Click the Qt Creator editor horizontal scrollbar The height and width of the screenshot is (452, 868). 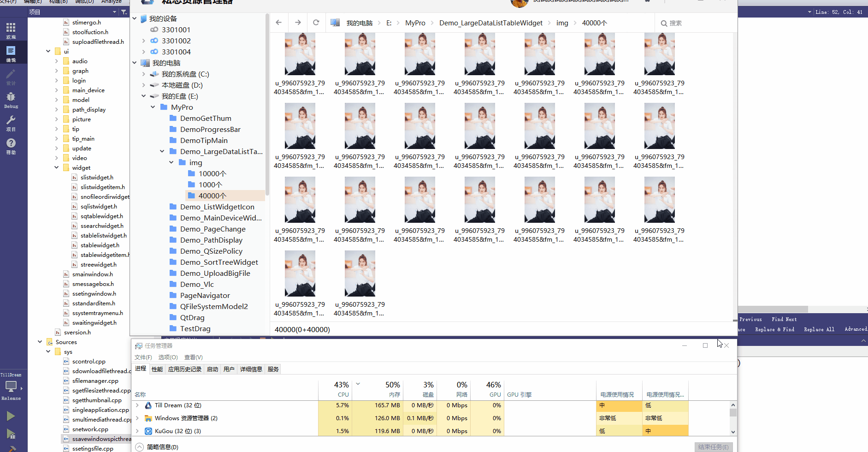pyautogui.click(x=773, y=309)
